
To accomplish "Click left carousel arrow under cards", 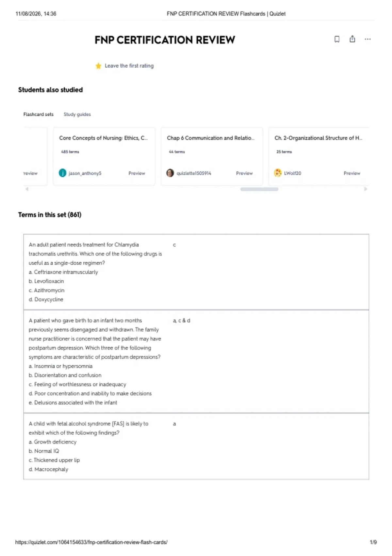I will coord(27,189).
